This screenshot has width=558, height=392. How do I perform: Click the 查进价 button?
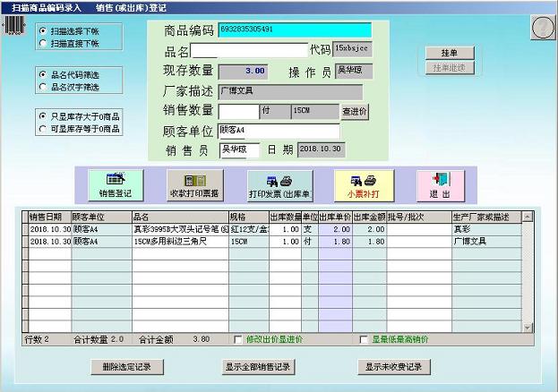pos(355,111)
